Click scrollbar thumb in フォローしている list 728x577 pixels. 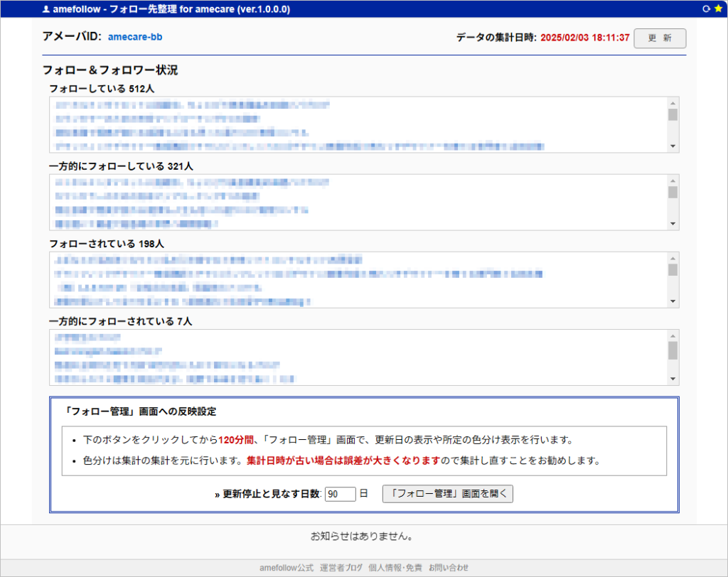(x=673, y=115)
